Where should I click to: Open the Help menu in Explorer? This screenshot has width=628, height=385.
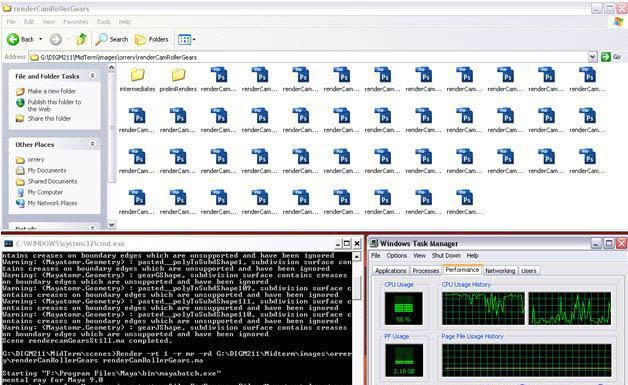[125, 22]
